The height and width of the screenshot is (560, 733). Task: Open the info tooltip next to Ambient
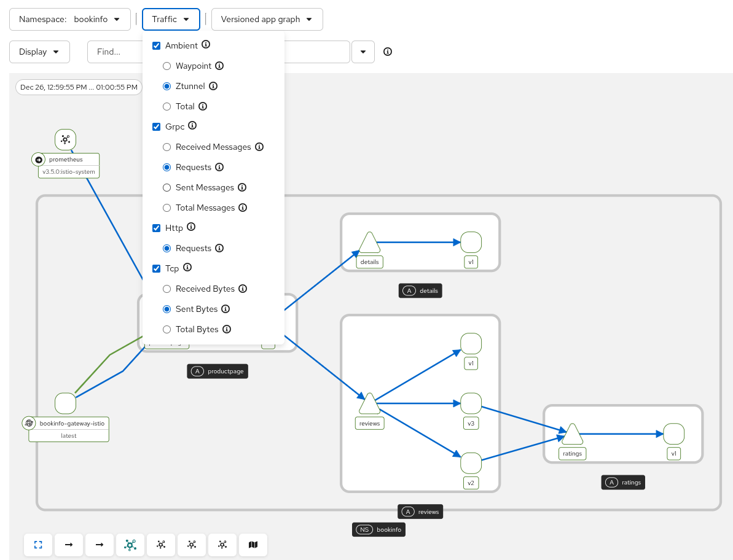pos(206,45)
